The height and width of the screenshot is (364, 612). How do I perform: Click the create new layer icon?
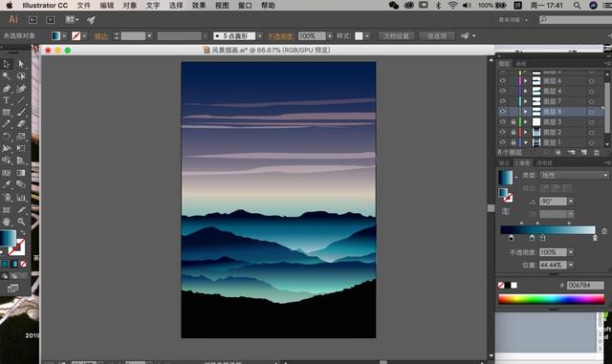pyautogui.click(x=584, y=153)
